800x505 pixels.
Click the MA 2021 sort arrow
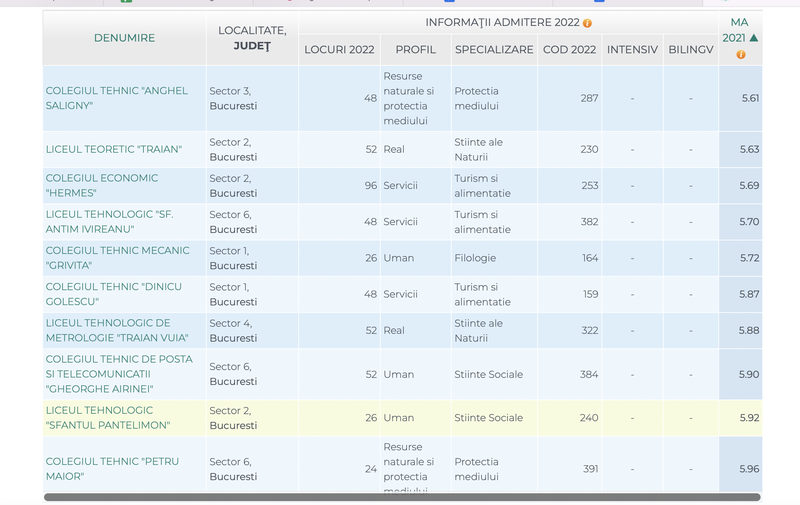tap(753, 38)
